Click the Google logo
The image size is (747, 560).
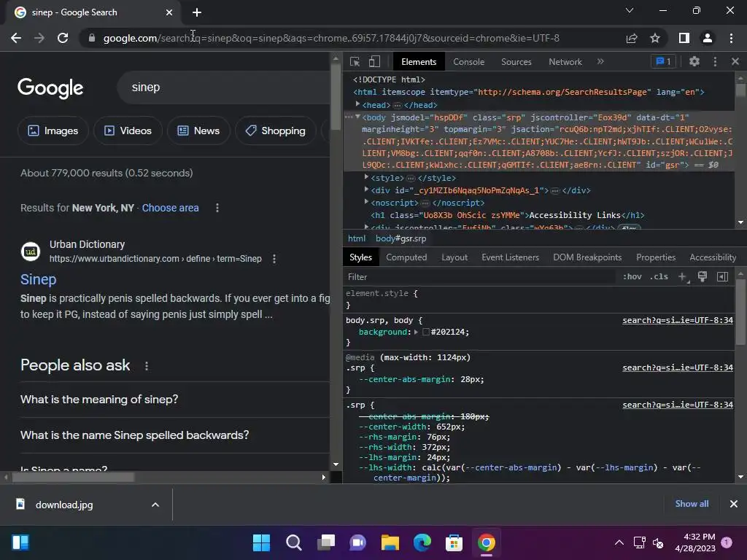[50, 87]
